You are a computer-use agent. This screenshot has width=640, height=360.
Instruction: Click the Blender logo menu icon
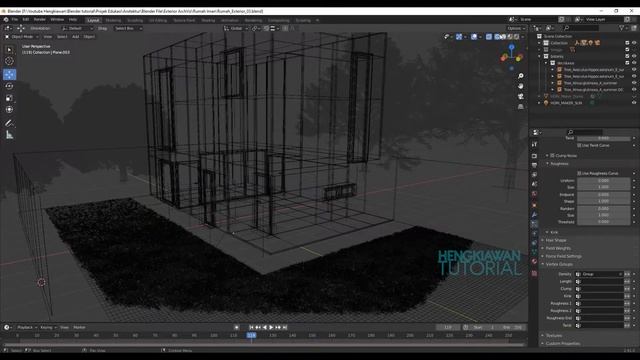coord(6,20)
